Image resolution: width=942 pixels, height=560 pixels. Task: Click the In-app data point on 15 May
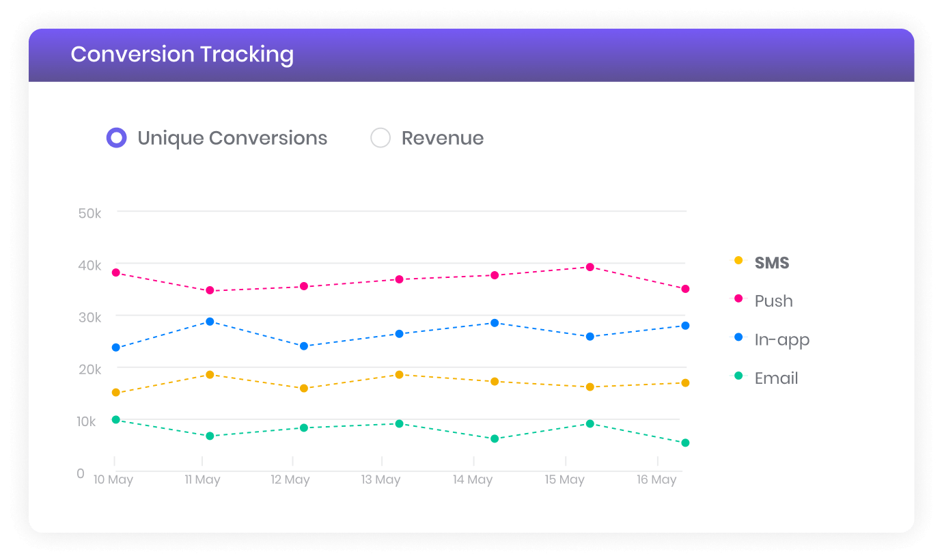590,337
